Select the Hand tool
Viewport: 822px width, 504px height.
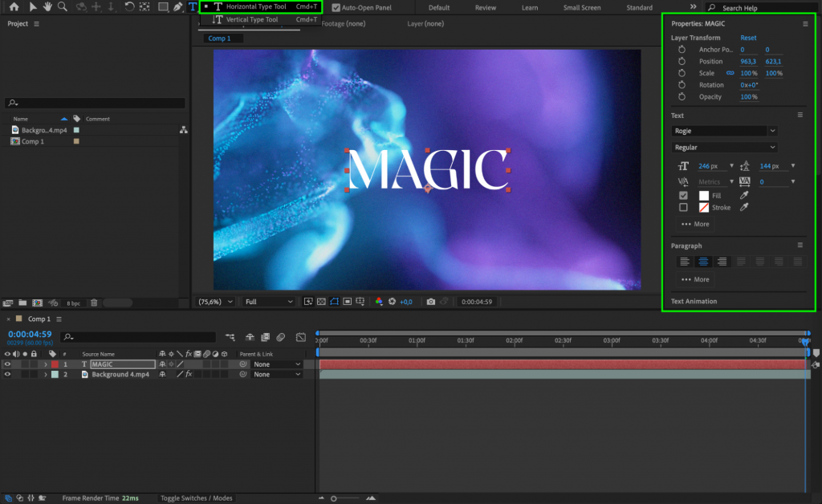click(47, 7)
